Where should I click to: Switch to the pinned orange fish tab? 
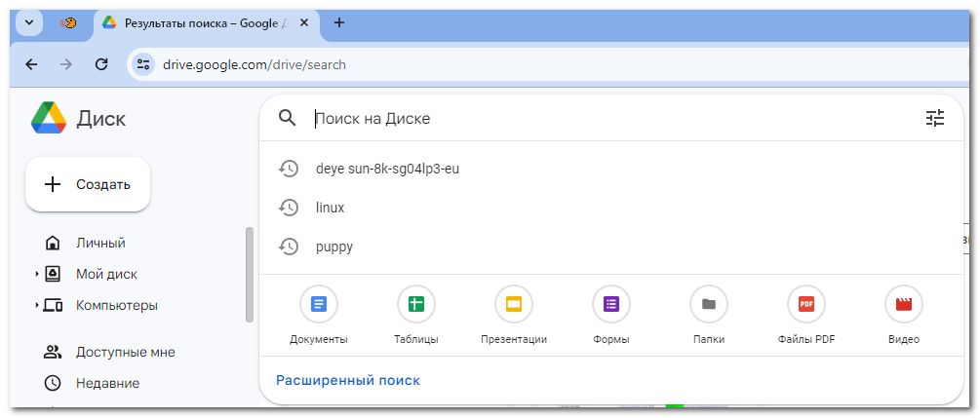click(x=68, y=23)
